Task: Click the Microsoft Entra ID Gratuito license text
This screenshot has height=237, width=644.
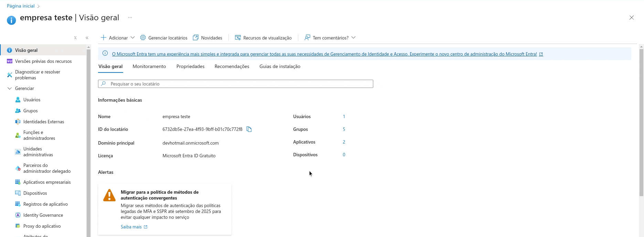Action: (x=189, y=156)
